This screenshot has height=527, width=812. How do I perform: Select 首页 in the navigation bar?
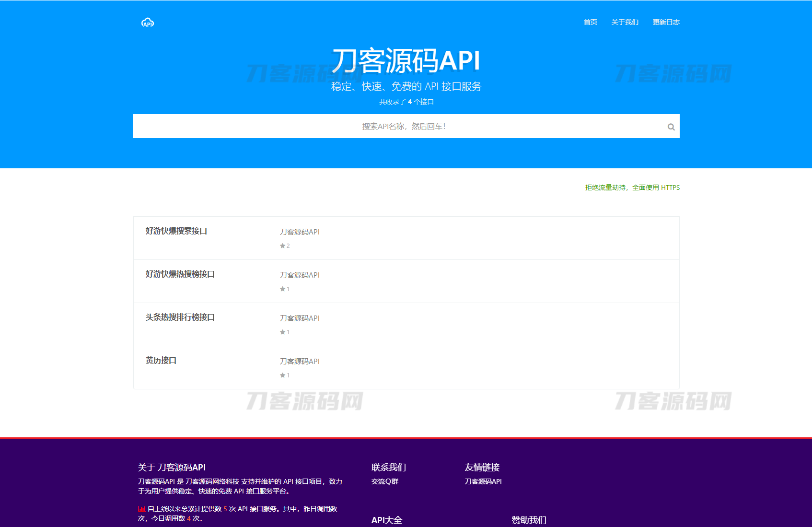[590, 22]
